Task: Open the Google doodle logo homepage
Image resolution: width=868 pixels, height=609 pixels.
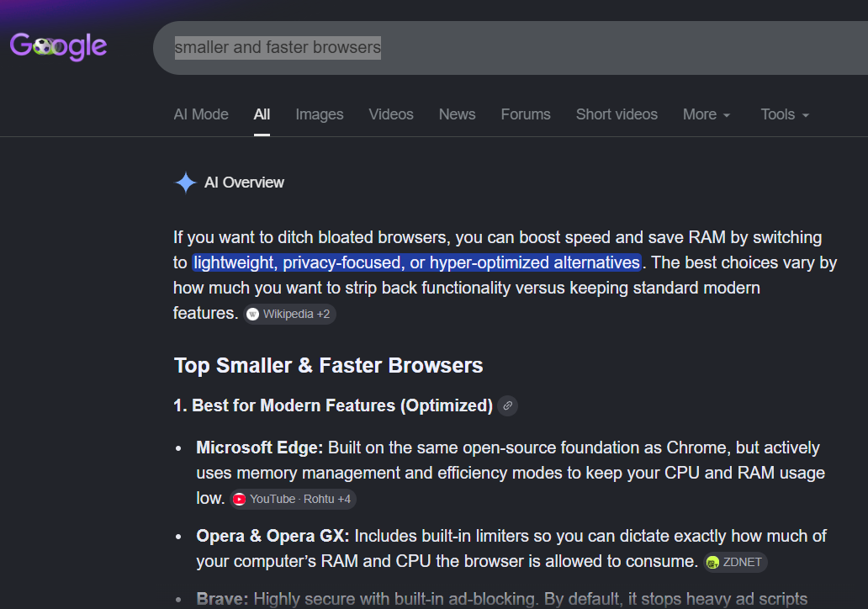Action: point(58,46)
